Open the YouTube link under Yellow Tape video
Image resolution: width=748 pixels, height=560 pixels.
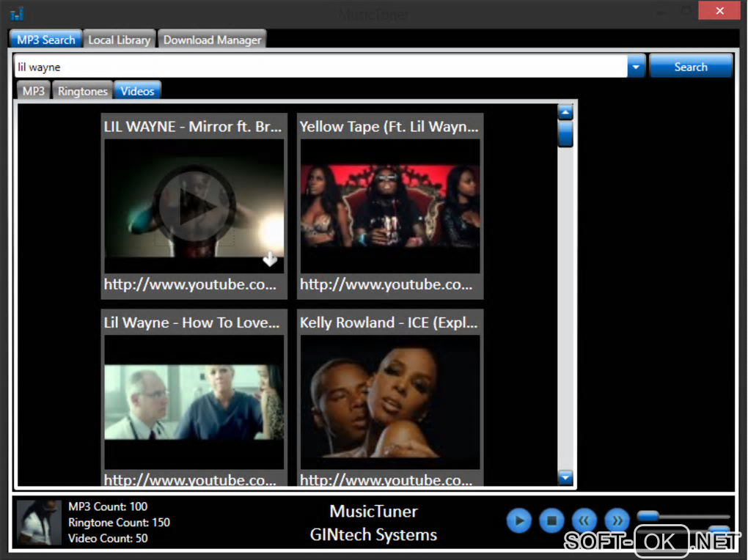[386, 284]
